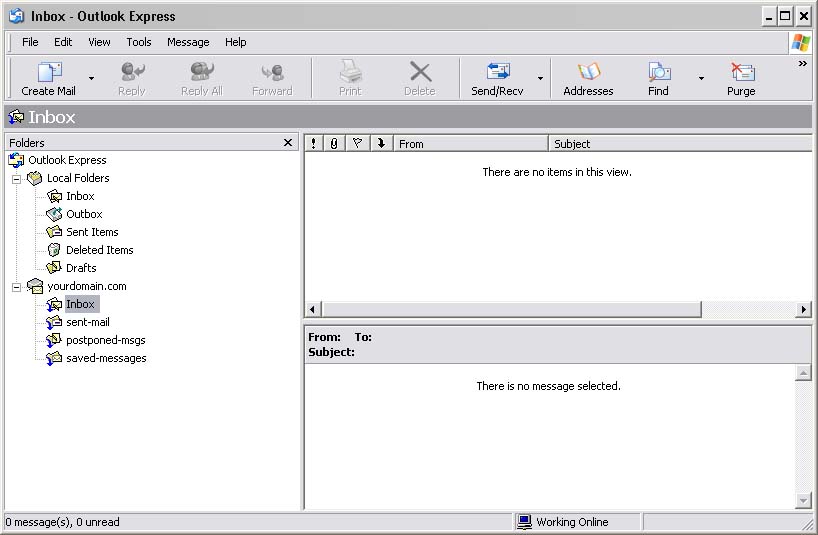Image resolution: width=818 pixels, height=535 pixels.
Task: Click the Local Folders Inbox icon
Action: [x=54, y=197]
